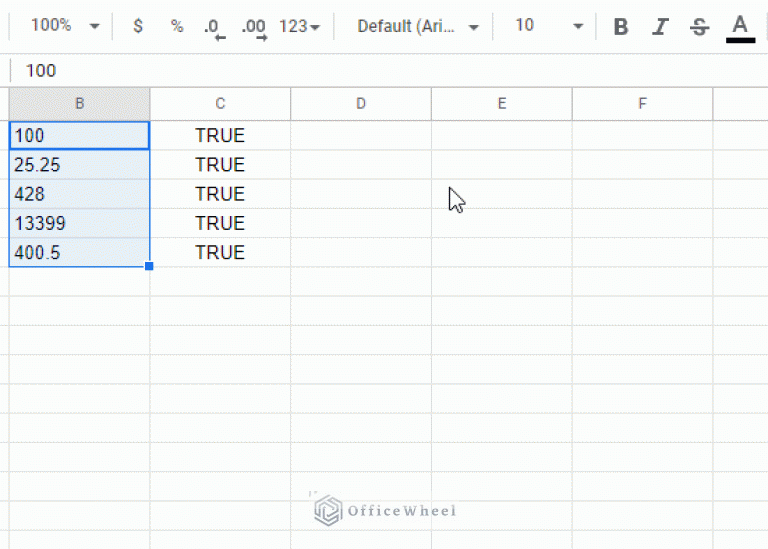Decrease decimal places button
The width and height of the screenshot is (768, 549).
tap(214, 27)
